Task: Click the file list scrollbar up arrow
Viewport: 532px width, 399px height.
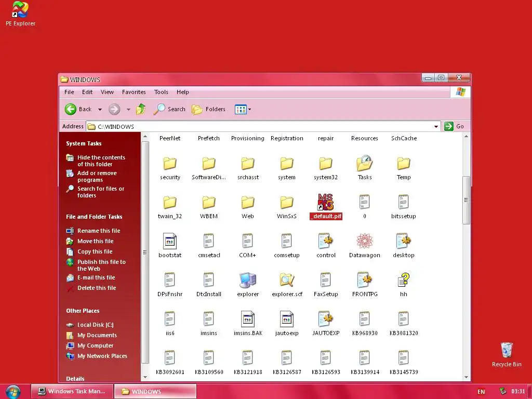Action: pos(466,137)
